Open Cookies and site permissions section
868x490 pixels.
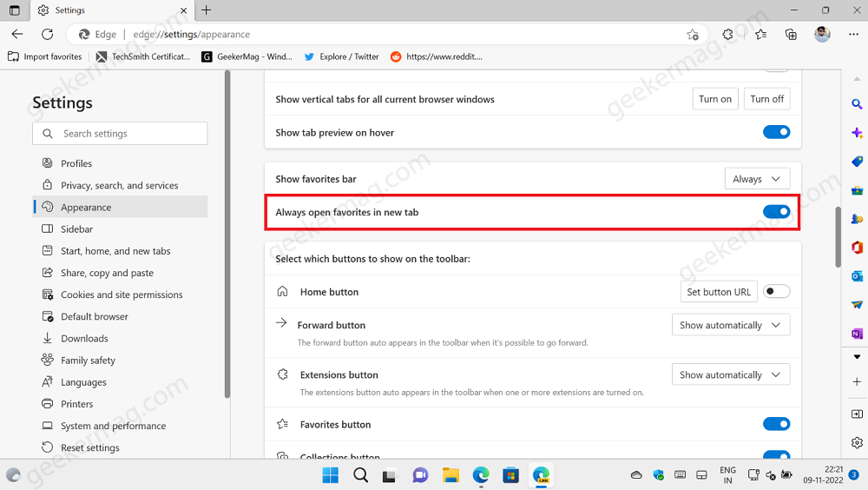pos(120,295)
